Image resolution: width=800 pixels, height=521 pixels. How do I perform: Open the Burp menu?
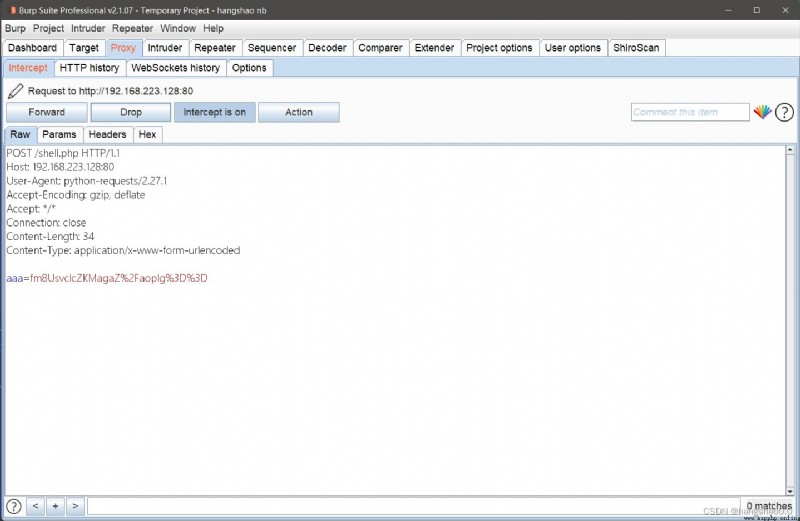pos(15,29)
